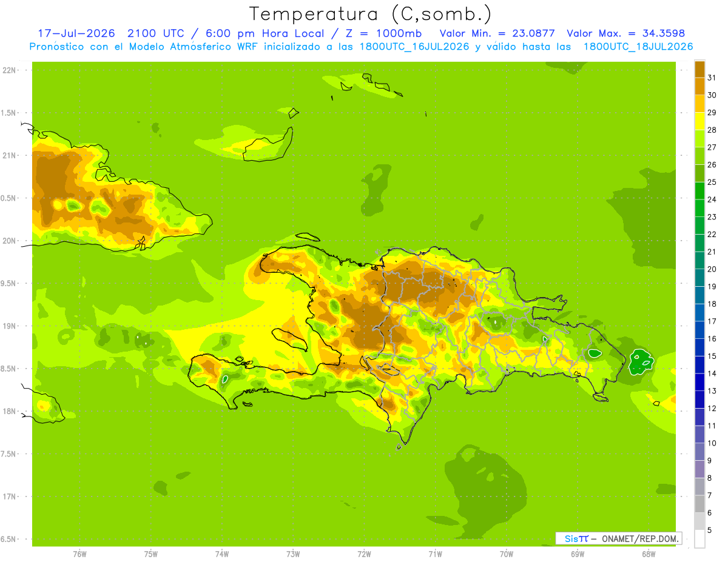Click the 75W longitude label
The height and width of the screenshot is (562, 728).
click(x=151, y=554)
